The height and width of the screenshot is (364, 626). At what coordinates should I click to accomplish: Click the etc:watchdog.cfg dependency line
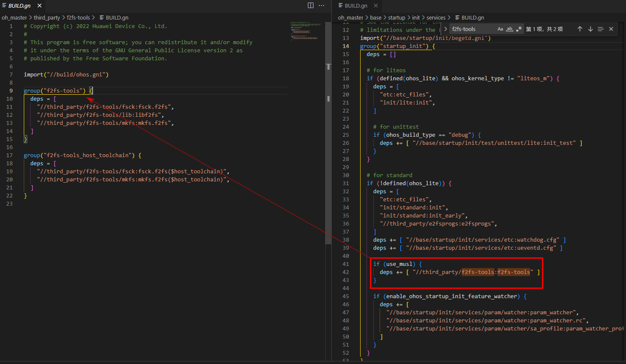[x=469, y=240]
